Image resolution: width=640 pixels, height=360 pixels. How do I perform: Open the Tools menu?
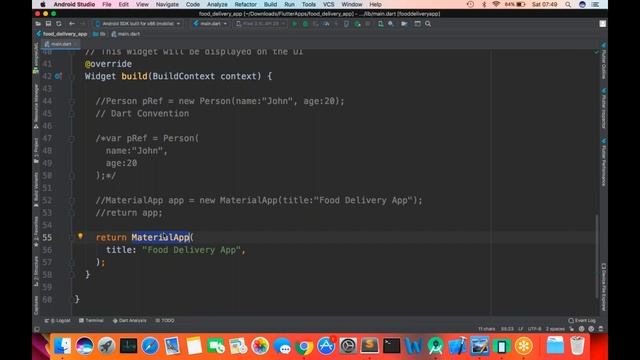tap(309, 4)
